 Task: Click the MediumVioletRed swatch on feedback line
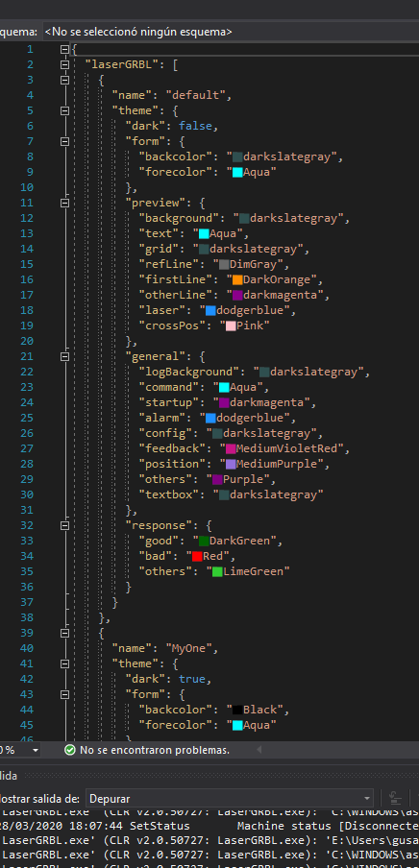click(224, 448)
